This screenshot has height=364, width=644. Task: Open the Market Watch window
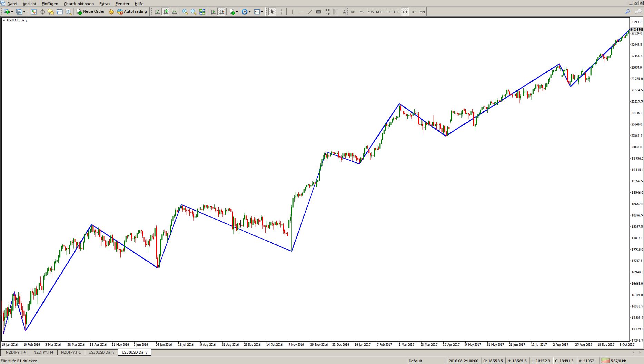(33, 12)
